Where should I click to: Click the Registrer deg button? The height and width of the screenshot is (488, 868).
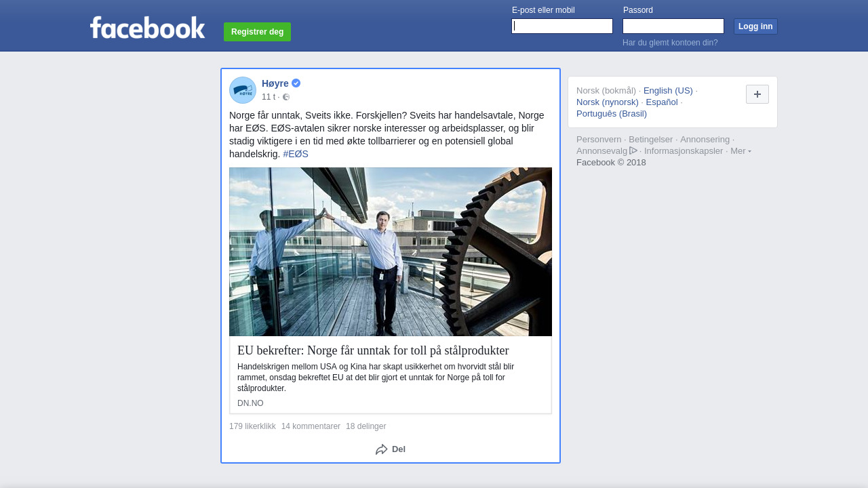click(257, 32)
